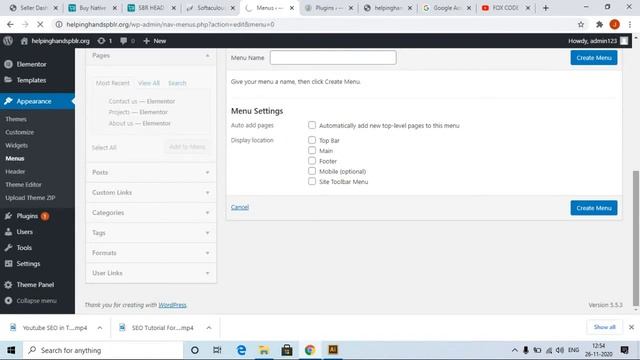Click Select All pages
This screenshot has height=360, width=640.
(104, 147)
